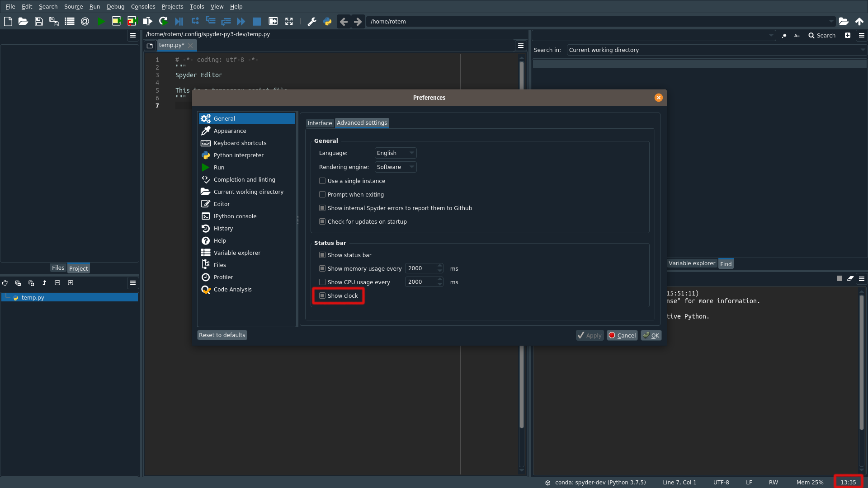The image size is (868, 488).
Task: Open the PYTHONPATH manager (Python logo icon)
Action: [x=327, y=21]
